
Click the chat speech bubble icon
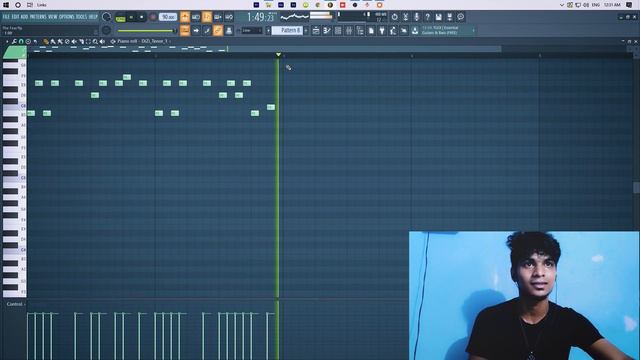click(460, 17)
